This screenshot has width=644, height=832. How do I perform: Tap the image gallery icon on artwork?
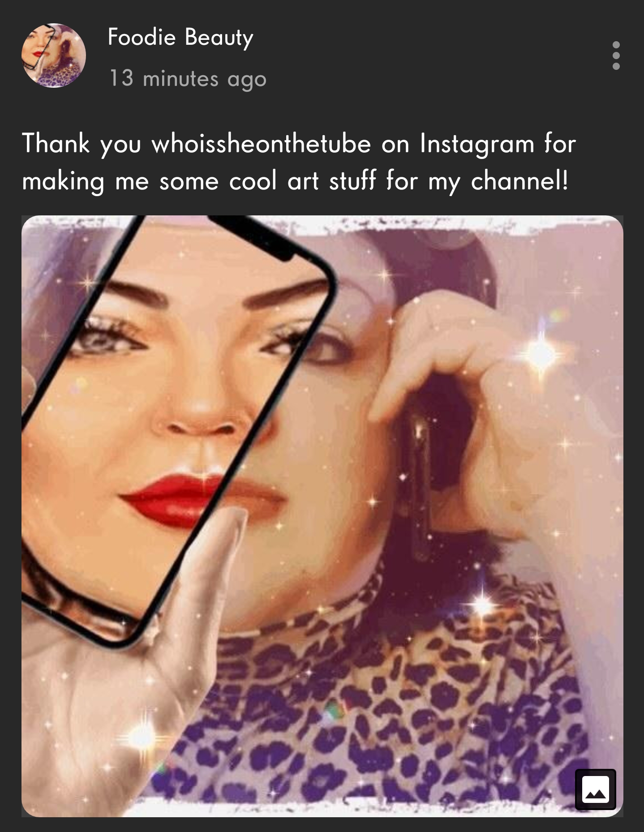coord(596,789)
